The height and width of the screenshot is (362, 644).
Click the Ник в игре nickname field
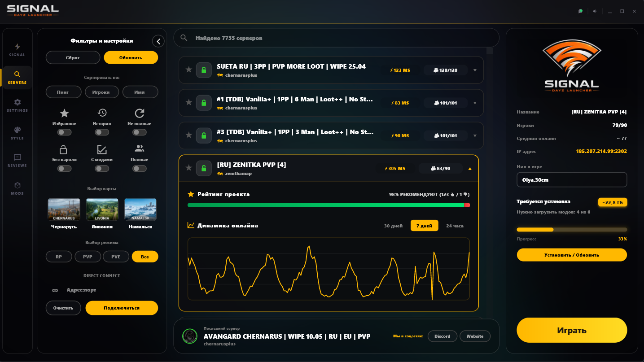(x=572, y=180)
